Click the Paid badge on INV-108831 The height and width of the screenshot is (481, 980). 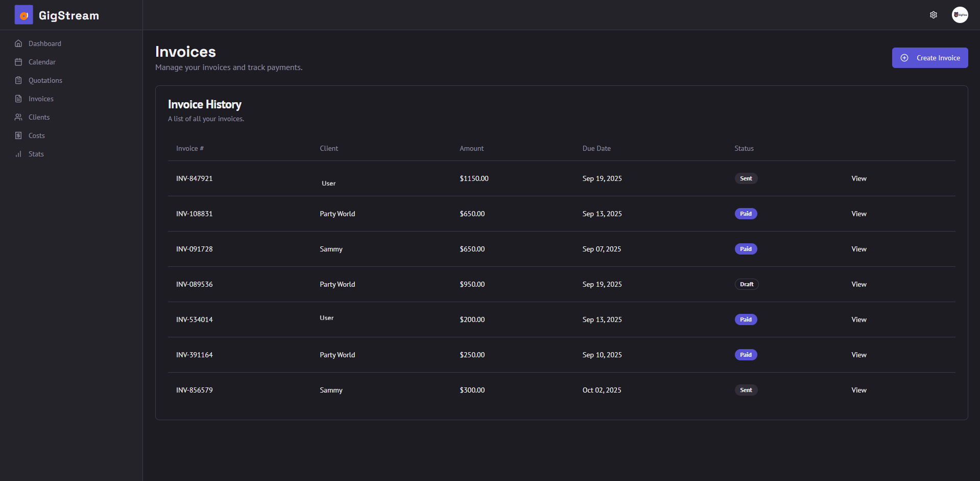(x=746, y=214)
